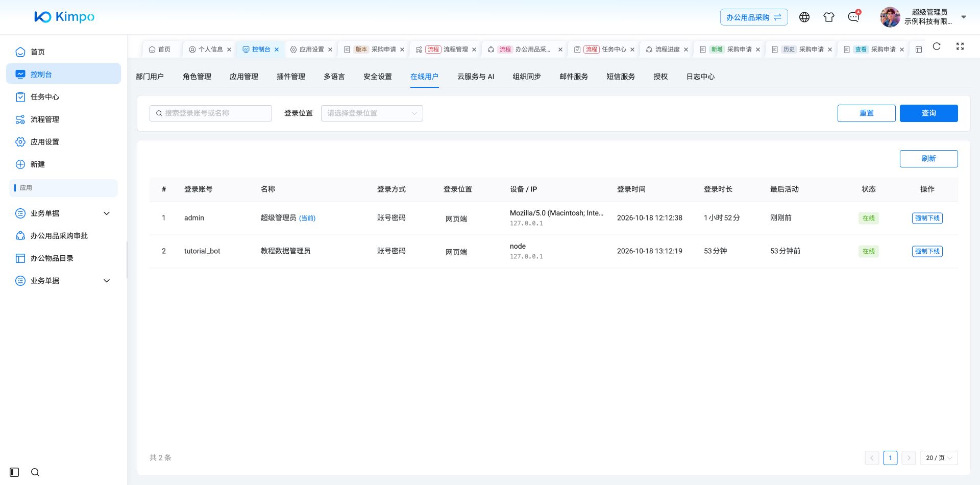Select 控制台 in the sidebar

(x=63, y=74)
